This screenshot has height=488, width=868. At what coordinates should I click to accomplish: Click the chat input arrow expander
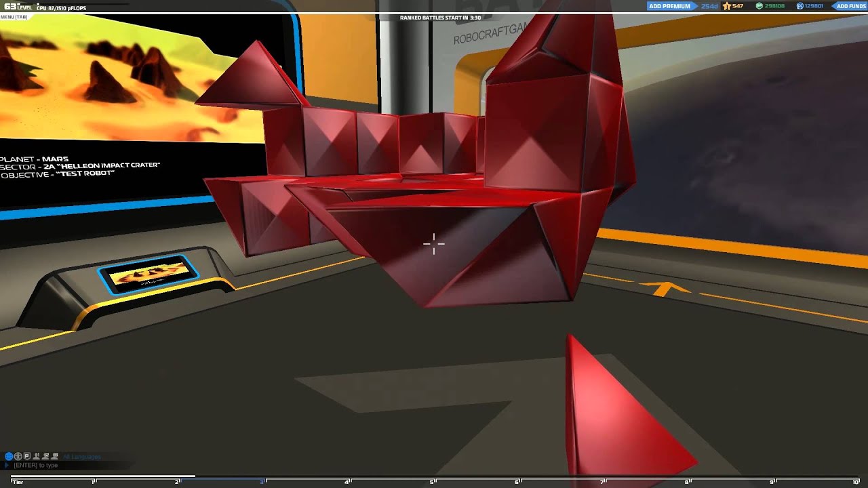click(x=7, y=465)
